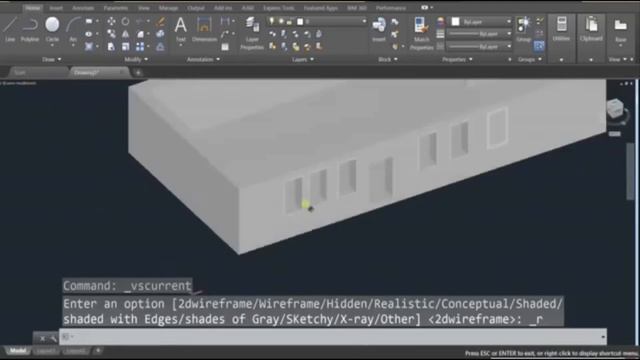Activate the Stretch tool
This screenshot has height=360, width=640.
pos(111,47)
